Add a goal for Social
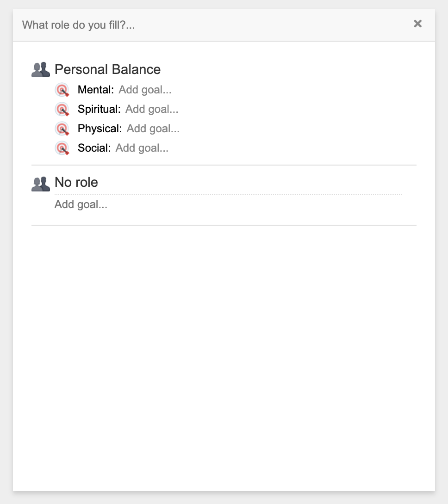Screen dimensions: 448x504 (142, 148)
